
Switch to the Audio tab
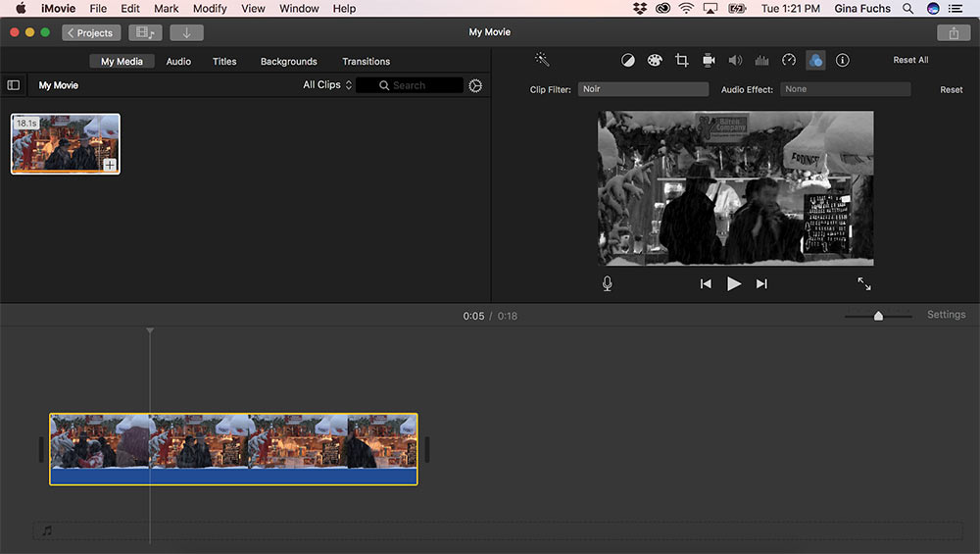click(x=178, y=61)
